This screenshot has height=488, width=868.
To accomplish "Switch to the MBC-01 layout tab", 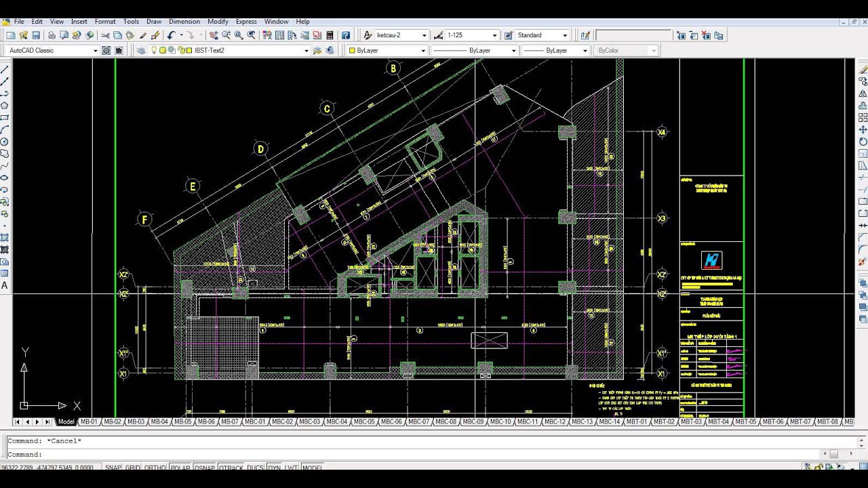I will [x=255, y=422].
